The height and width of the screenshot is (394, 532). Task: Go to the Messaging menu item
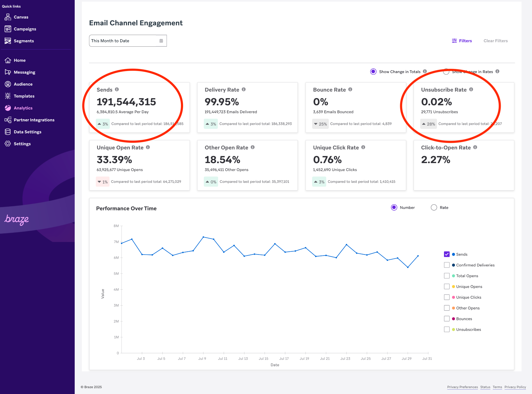tap(24, 72)
